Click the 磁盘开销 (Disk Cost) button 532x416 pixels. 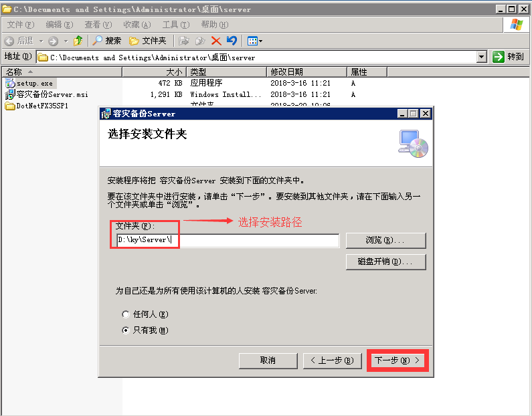click(385, 262)
